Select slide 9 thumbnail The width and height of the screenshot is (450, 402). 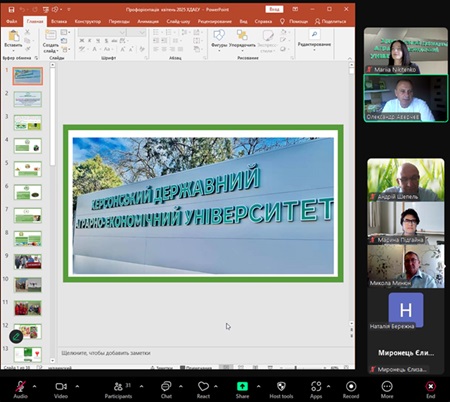pos(28,262)
